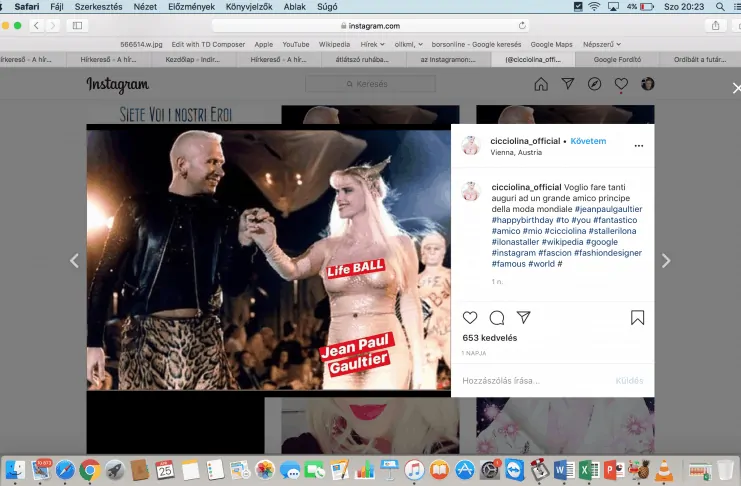Open the Súgó menu

click(327, 7)
